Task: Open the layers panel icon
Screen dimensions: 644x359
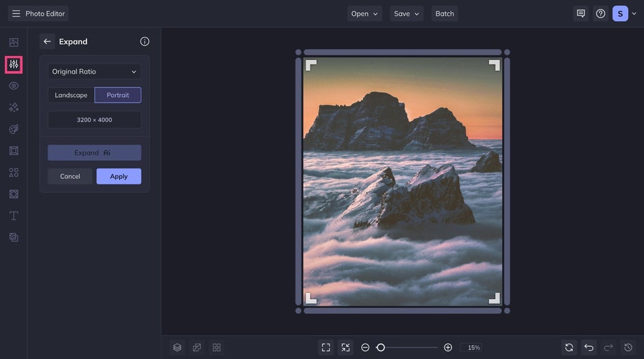Action: (177, 347)
